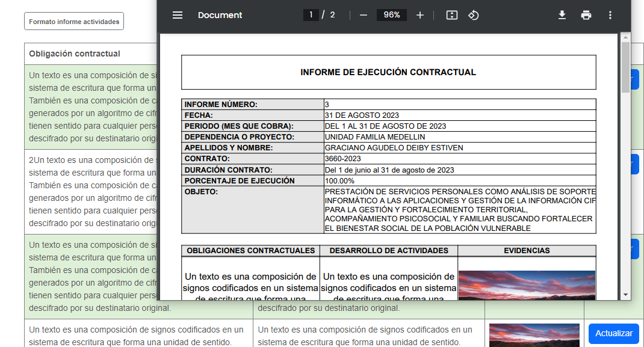This screenshot has width=644, height=347.
Task: Click the OBLIGACIONES CONTRACTUALES table header
Action: click(250, 251)
